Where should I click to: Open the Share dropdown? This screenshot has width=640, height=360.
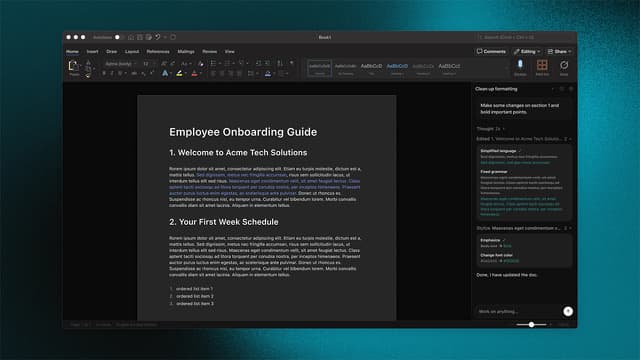(559, 52)
